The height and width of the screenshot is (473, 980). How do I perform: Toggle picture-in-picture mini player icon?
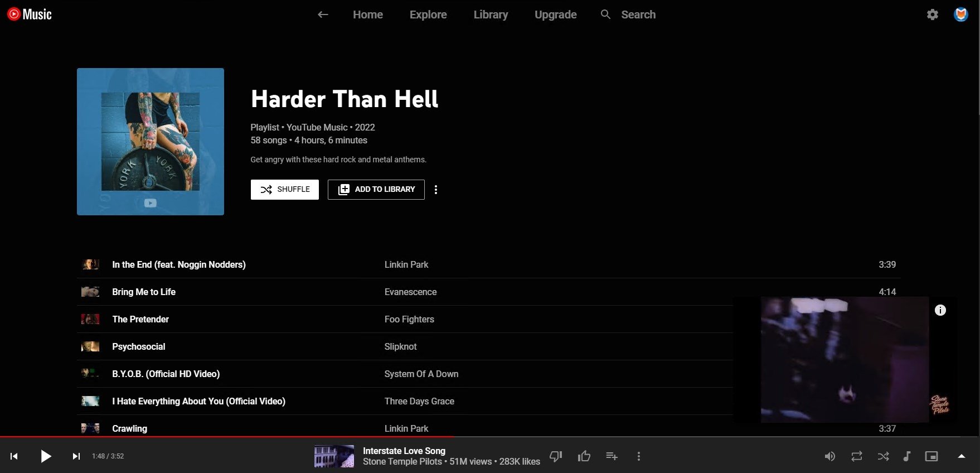(932, 456)
